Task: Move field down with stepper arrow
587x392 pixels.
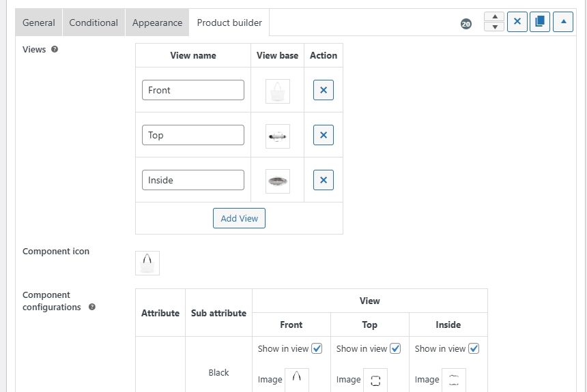Action: tap(494, 27)
